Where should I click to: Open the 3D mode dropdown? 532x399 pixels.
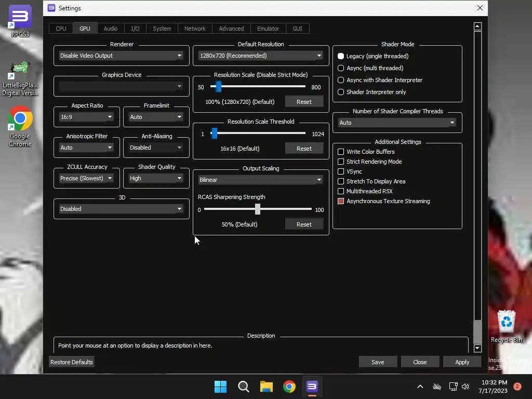(121, 209)
